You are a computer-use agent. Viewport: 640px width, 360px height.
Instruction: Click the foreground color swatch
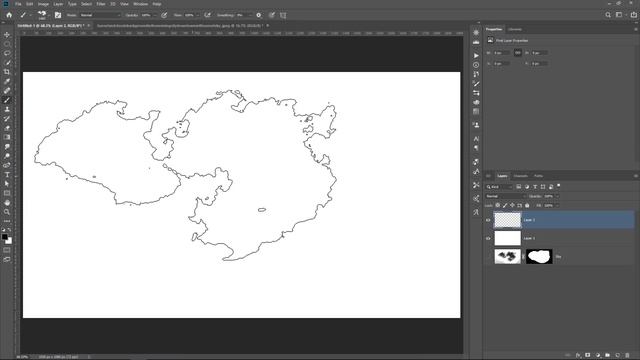tap(4, 237)
